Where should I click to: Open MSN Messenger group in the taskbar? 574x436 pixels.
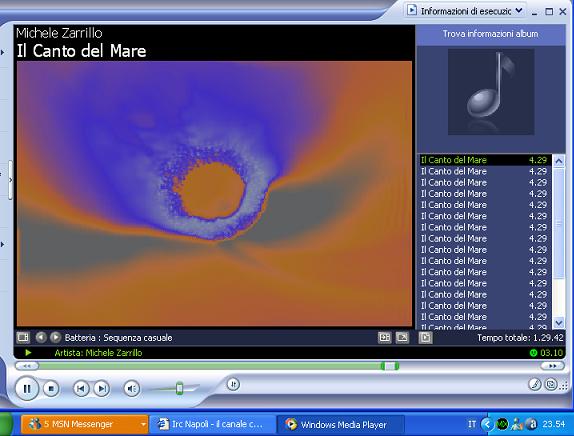tap(85, 424)
